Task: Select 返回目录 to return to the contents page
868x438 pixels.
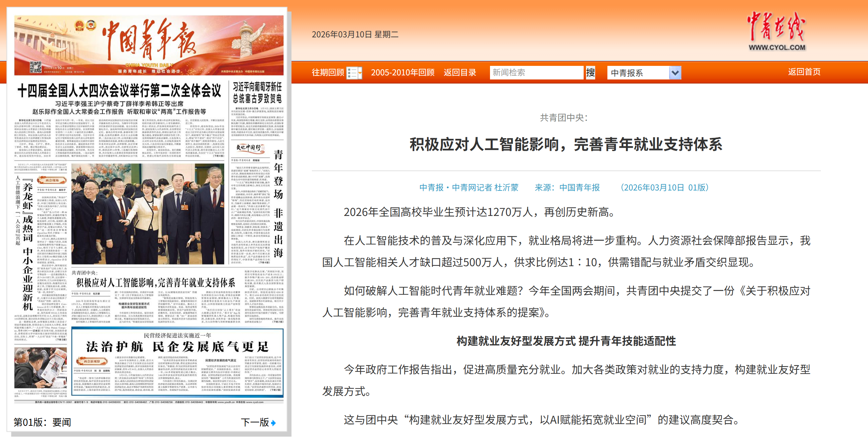Action: pyautogui.click(x=459, y=72)
